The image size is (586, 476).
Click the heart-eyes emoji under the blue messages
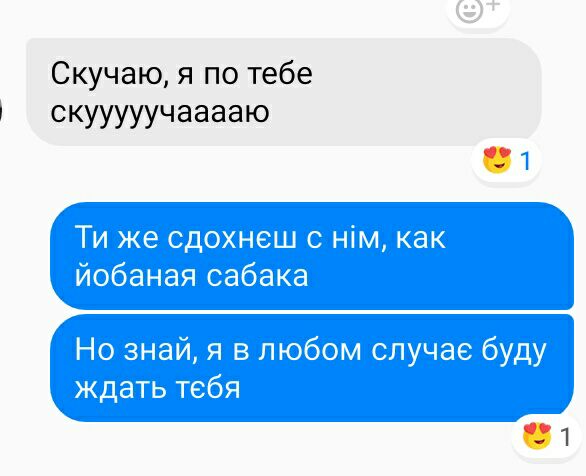537,436
